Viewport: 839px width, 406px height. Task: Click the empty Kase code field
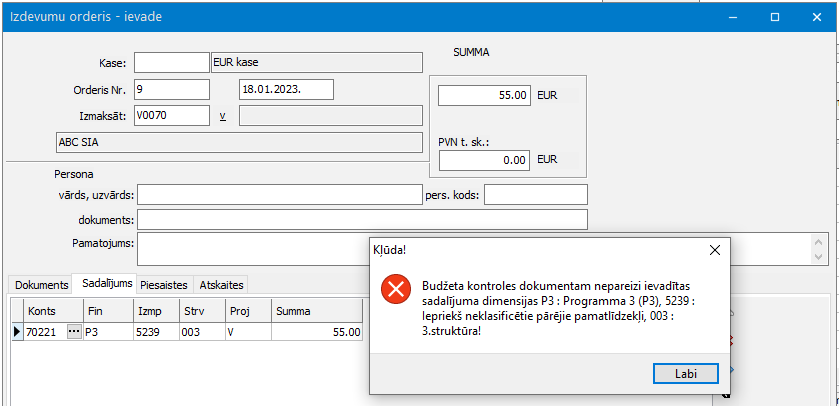(x=172, y=63)
